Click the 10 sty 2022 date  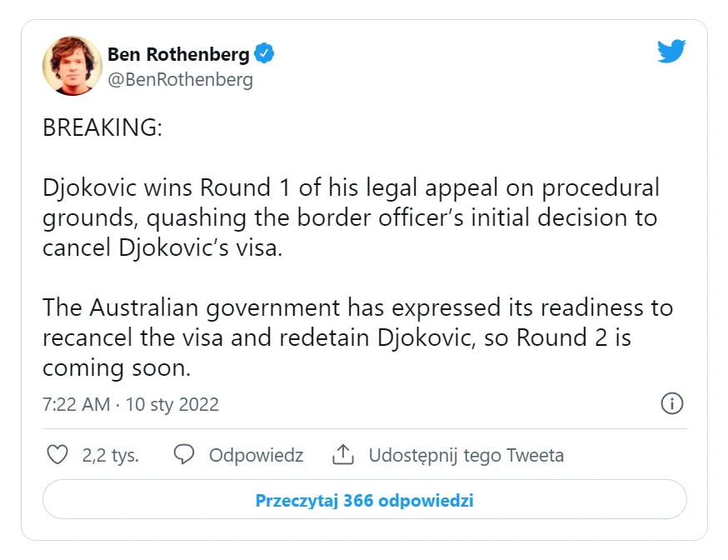click(174, 405)
